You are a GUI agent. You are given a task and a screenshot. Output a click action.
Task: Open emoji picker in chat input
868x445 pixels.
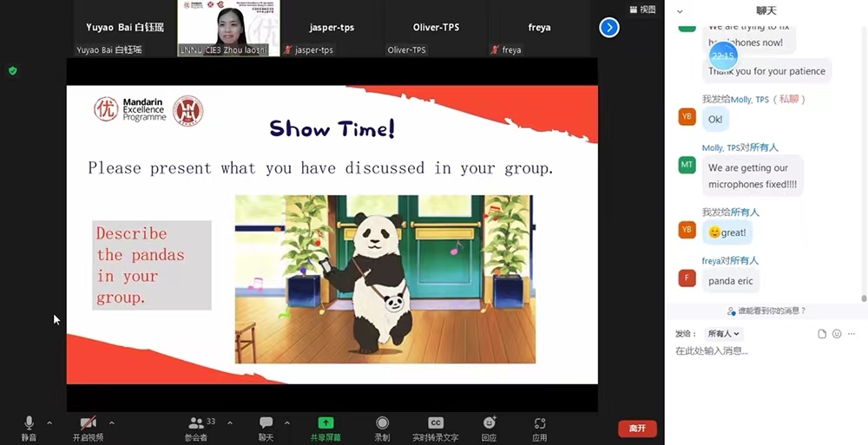click(837, 334)
